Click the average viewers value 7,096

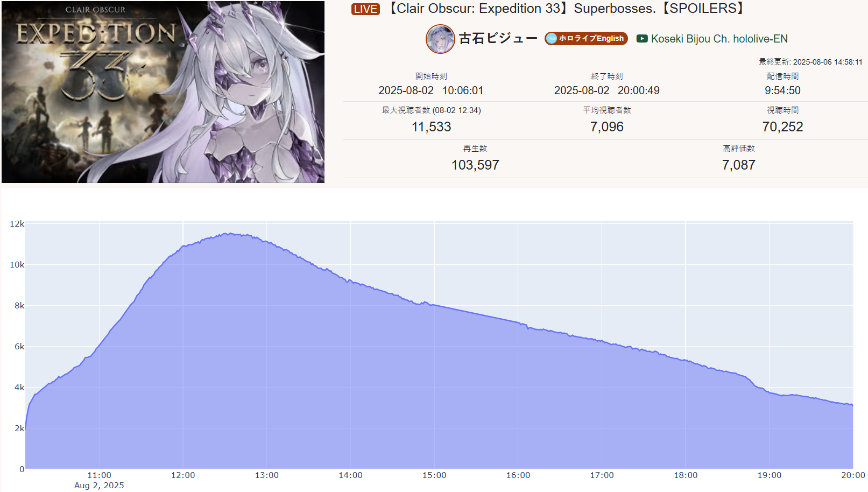click(x=606, y=127)
